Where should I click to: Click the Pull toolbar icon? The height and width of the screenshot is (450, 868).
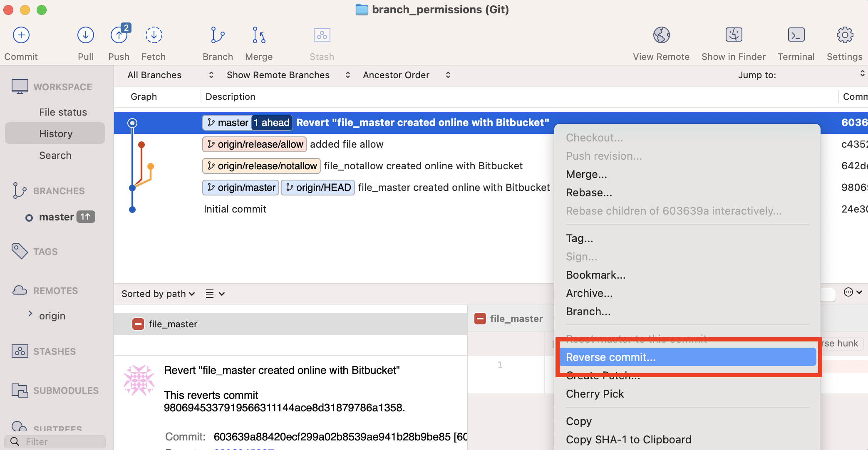click(86, 35)
